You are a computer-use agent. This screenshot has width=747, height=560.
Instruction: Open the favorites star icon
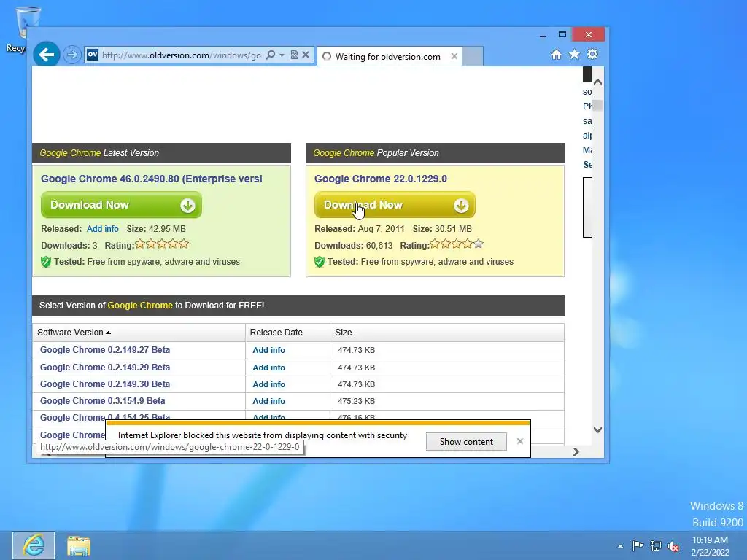pos(575,54)
